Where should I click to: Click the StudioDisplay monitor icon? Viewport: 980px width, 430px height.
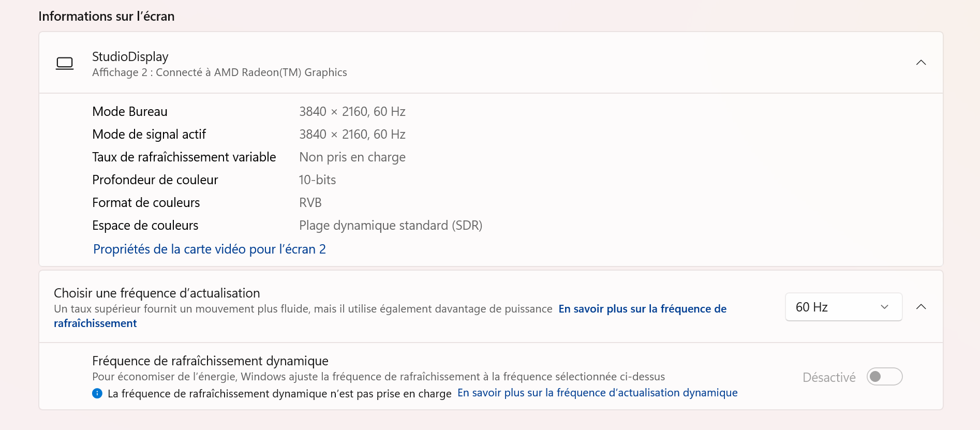65,64
